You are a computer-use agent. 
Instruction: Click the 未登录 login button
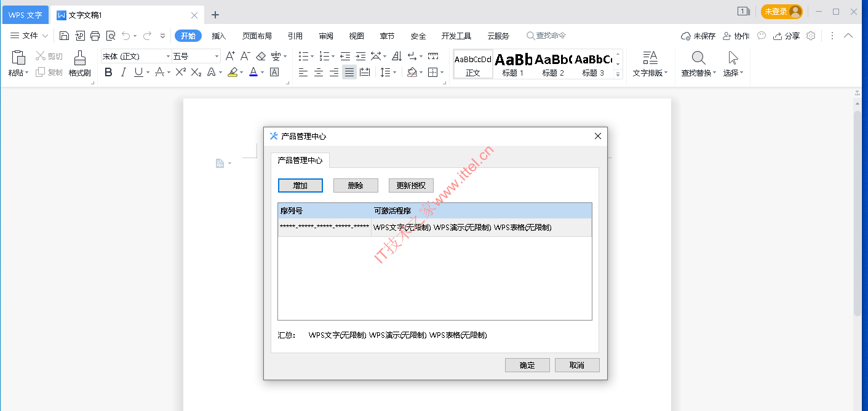782,12
